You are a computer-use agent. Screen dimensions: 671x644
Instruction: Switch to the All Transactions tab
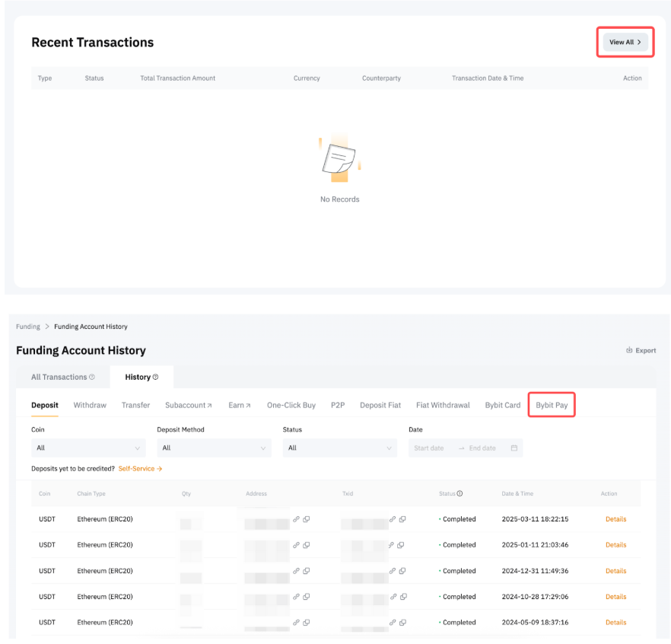59,378
